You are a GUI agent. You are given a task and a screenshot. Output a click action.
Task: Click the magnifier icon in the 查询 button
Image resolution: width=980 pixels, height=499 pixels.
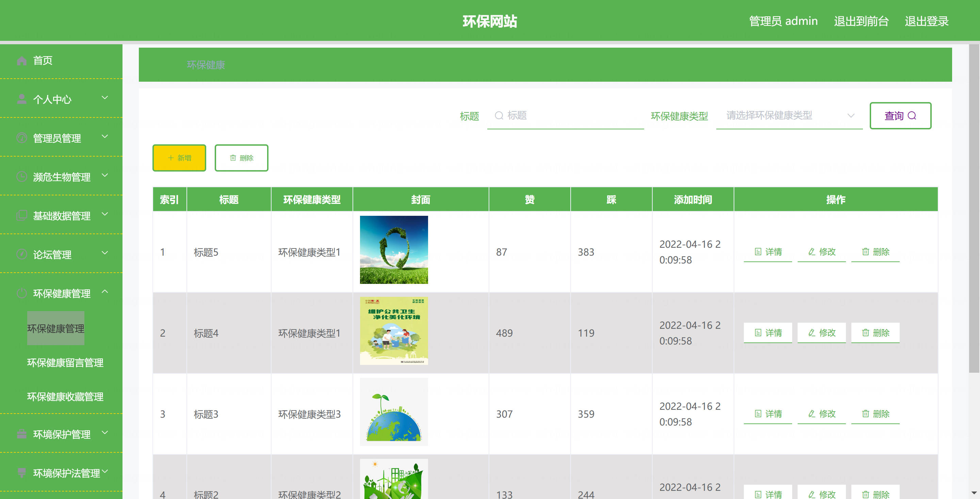point(912,115)
